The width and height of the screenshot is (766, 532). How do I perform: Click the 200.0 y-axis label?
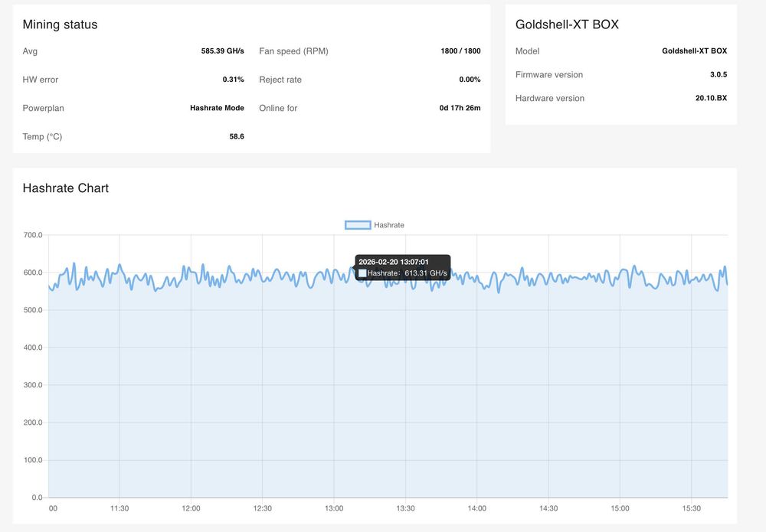pos(33,423)
